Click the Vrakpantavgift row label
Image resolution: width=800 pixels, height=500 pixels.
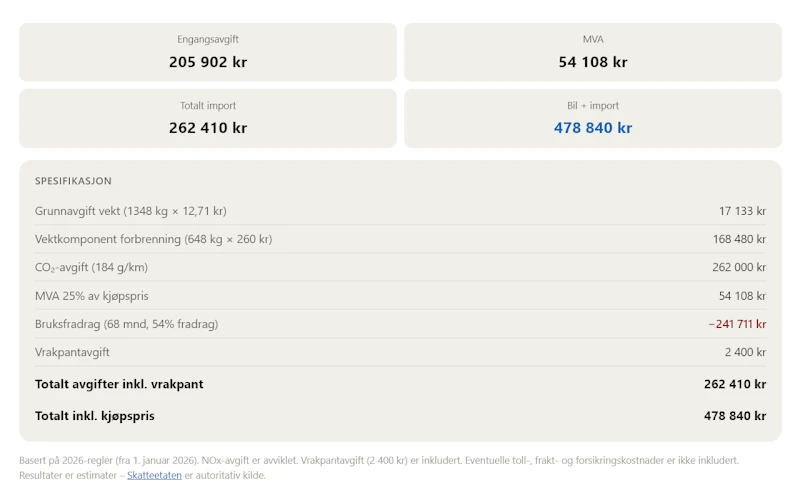click(x=72, y=352)
